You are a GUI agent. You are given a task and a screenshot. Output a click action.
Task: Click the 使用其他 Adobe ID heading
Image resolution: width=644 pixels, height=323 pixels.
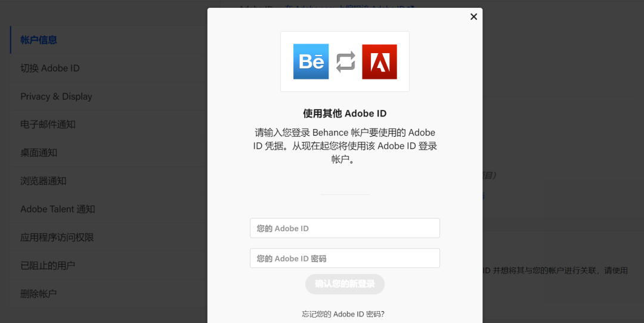coord(345,113)
